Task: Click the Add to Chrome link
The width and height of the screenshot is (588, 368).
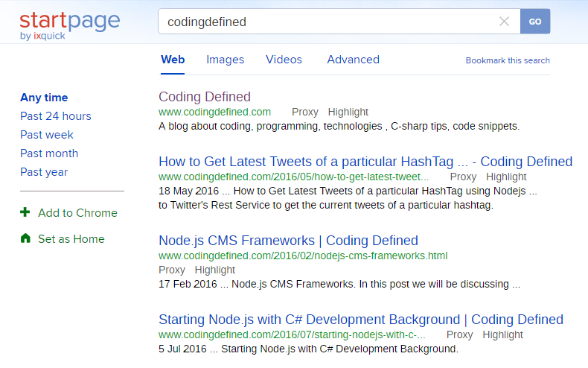Action: click(77, 213)
